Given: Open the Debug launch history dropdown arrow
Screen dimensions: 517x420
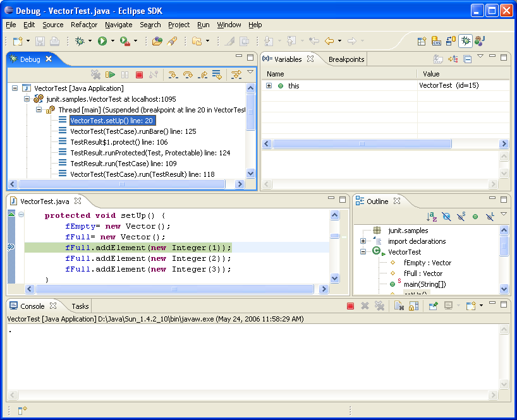Looking at the screenshot, I should pos(90,41).
